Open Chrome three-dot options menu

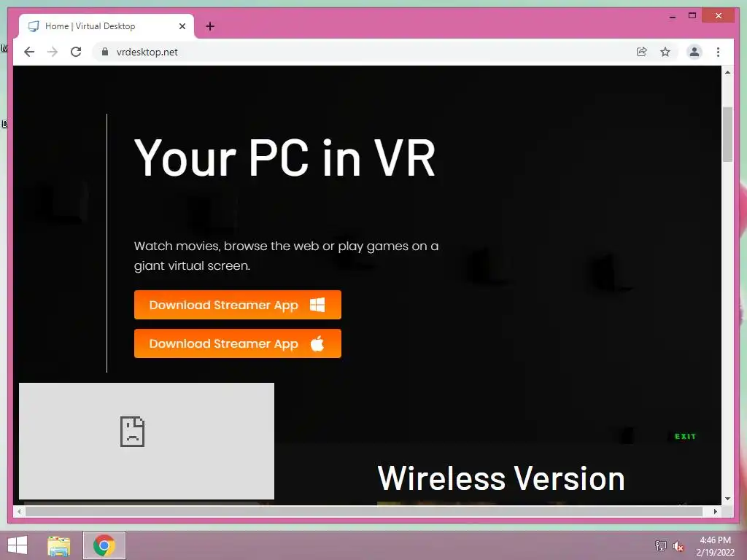[718, 52]
